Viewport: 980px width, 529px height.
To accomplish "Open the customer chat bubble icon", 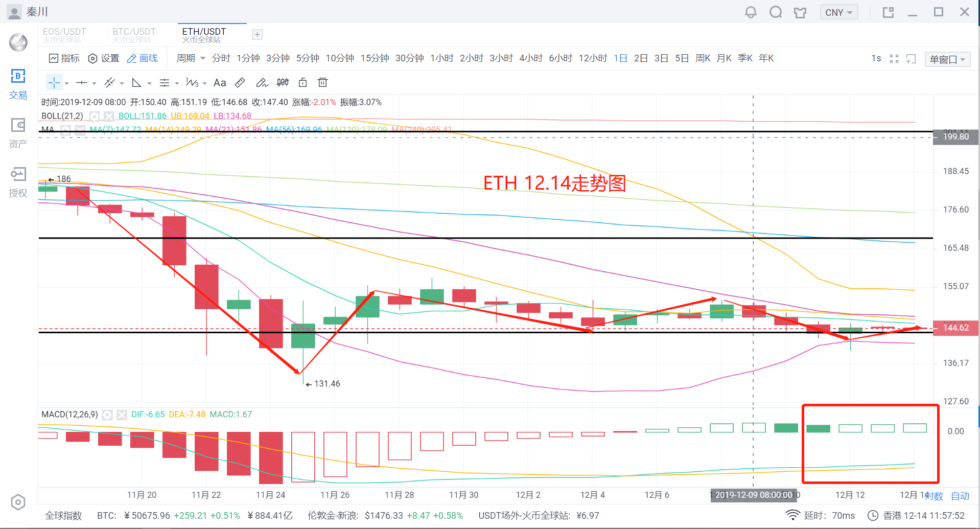I will click(x=776, y=12).
